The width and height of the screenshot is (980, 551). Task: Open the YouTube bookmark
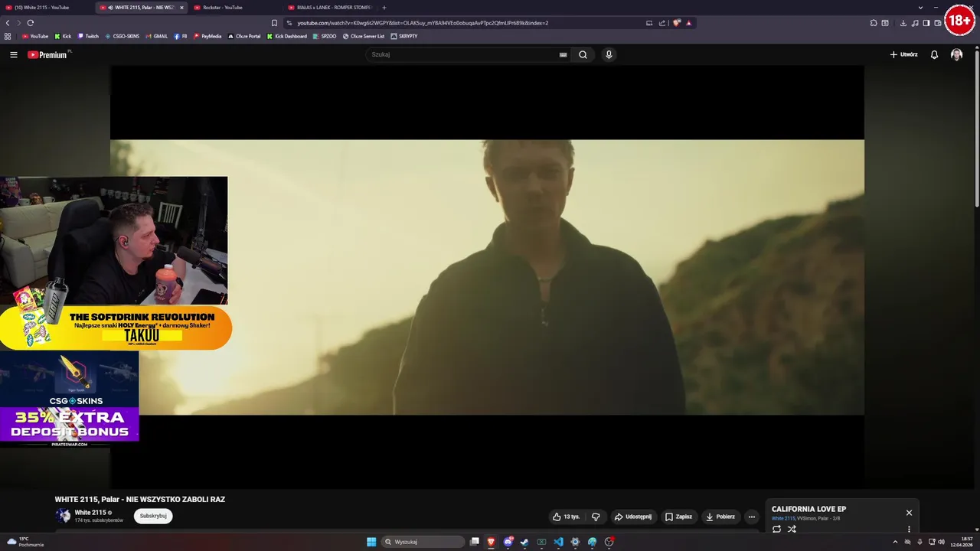click(35, 36)
